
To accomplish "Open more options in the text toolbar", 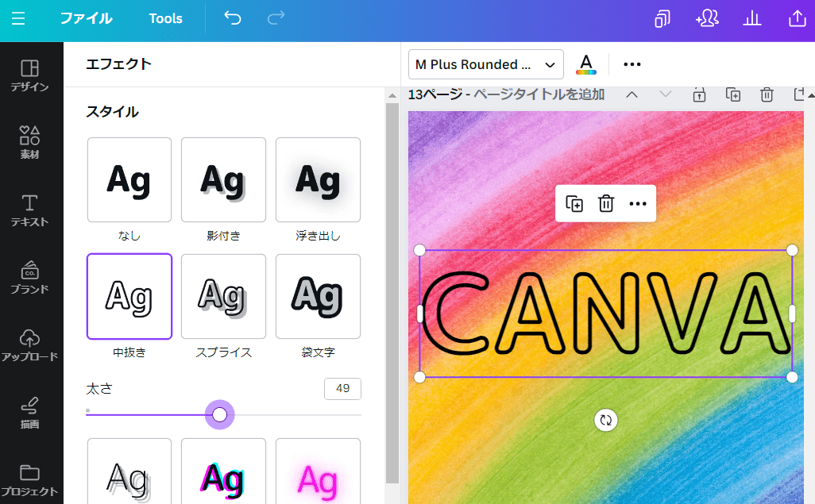I will coord(632,64).
